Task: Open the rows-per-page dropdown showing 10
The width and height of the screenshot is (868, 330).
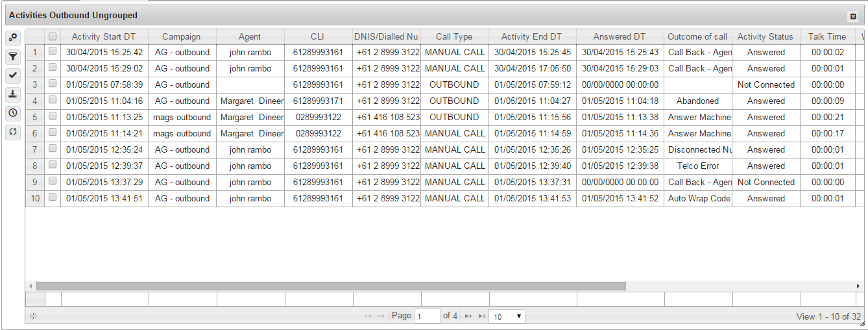Action: [x=507, y=316]
